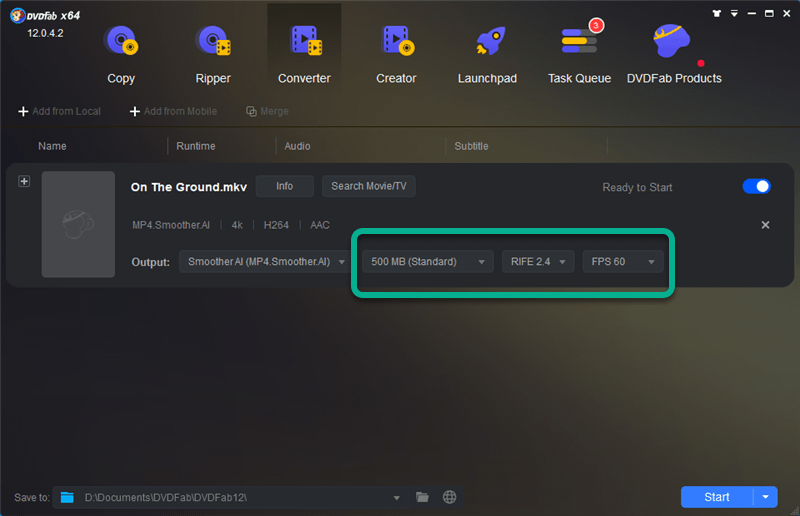This screenshot has width=800, height=516.
Task: Click the Runtime column header
Action: pos(196,146)
